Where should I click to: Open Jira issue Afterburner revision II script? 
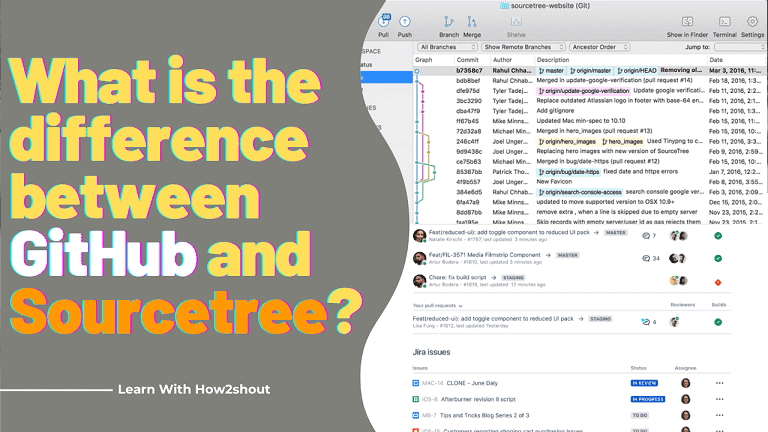click(478, 399)
